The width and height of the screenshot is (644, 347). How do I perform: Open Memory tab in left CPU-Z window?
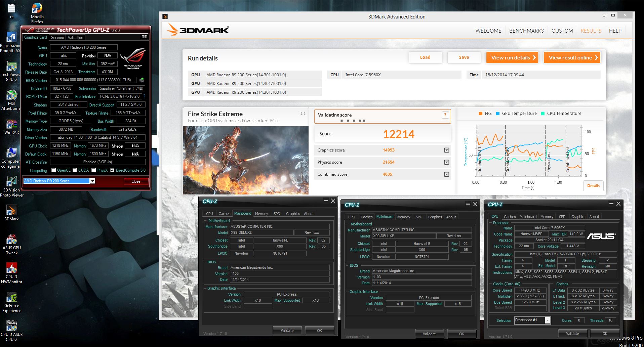coord(261,214)
